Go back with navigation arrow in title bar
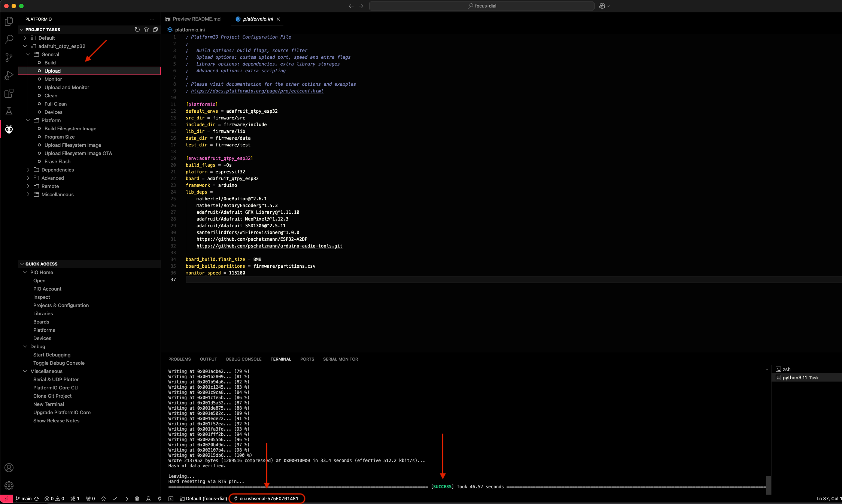Image resolution: width=842 pixels, height=504 pixels. pyautogui.click(x=351, y=6)
